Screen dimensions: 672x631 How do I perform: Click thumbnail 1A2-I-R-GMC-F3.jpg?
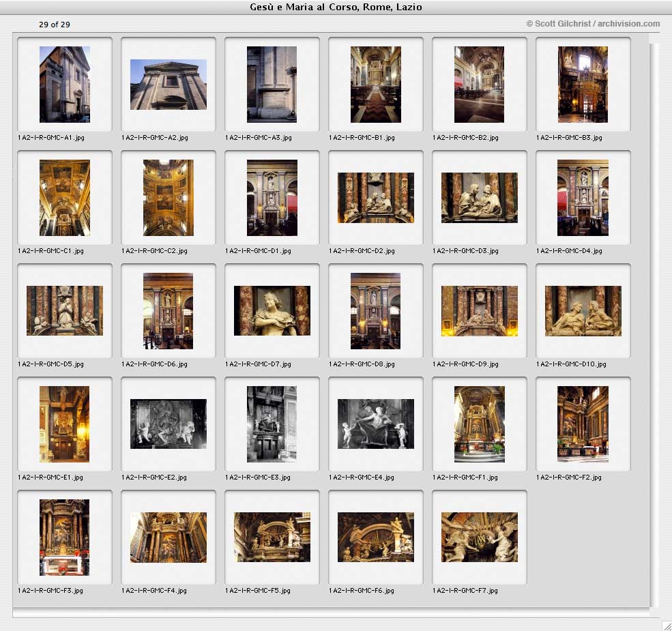pos(64,537)
